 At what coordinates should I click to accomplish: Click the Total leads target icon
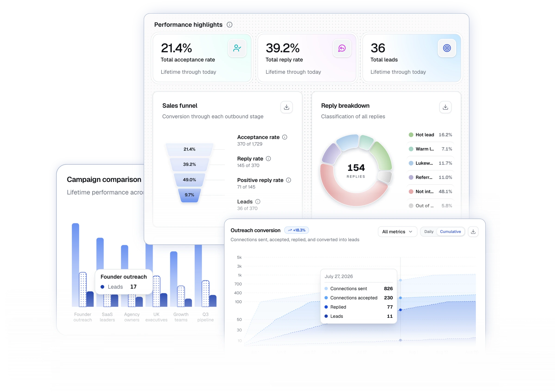tap(447, 48)
